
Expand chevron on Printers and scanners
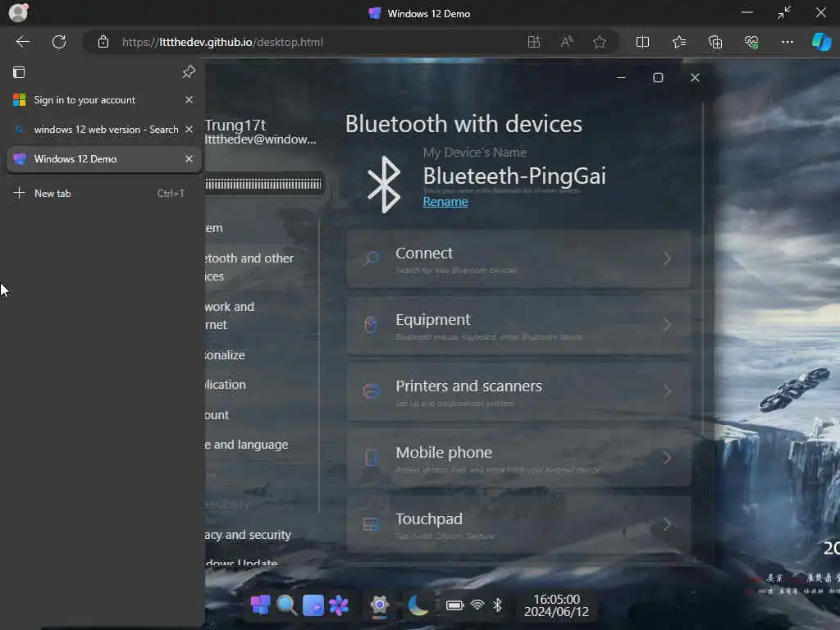(667, 391)
